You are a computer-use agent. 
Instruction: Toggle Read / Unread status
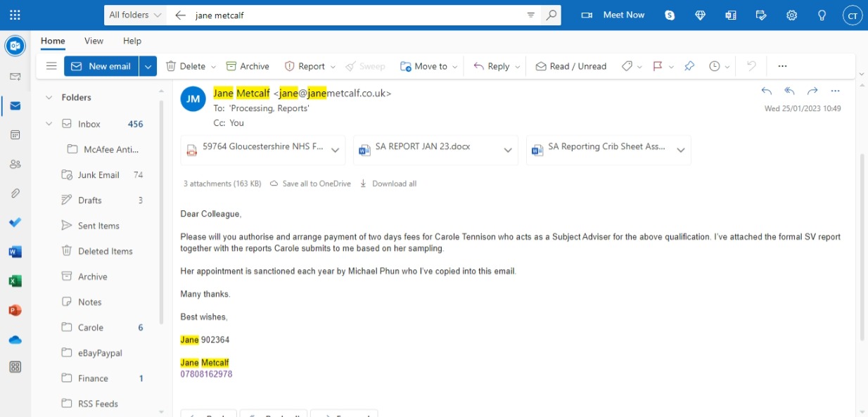pyautogui.click(x=570, y=66)
